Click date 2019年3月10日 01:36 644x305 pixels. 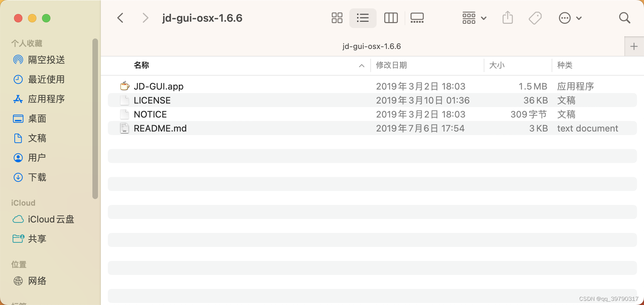[423, 100]
